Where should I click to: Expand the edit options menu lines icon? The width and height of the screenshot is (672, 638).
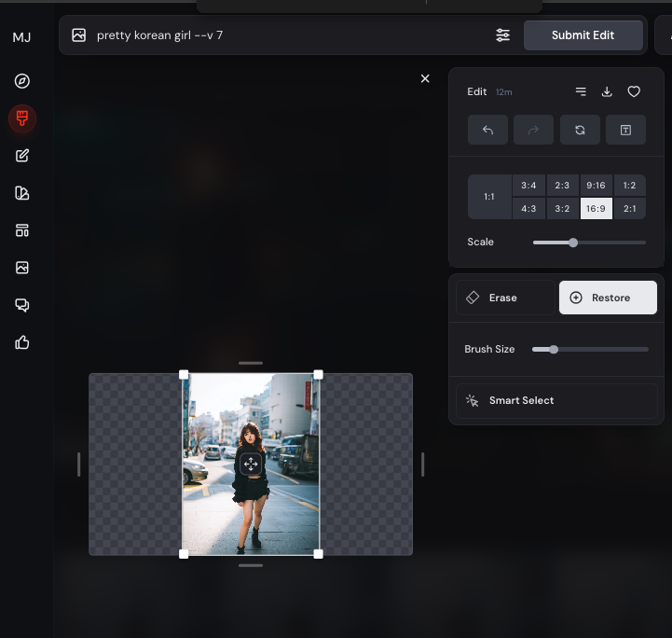pos(581,91)
